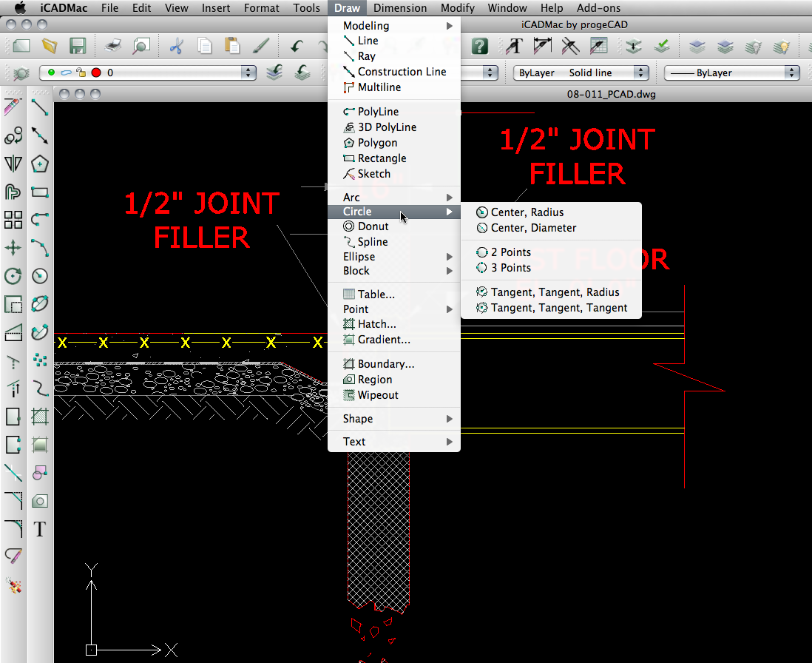Select the Text tool T icon
Image resolution: width=812 pixels, height=663 pixels.
pos(40,529)
